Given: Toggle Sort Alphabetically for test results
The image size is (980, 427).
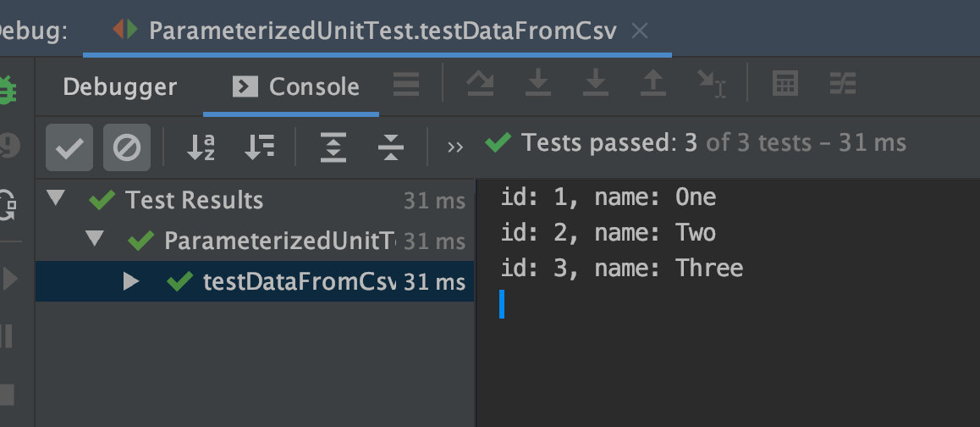Looking at the screenshot, I should [201, 147].
